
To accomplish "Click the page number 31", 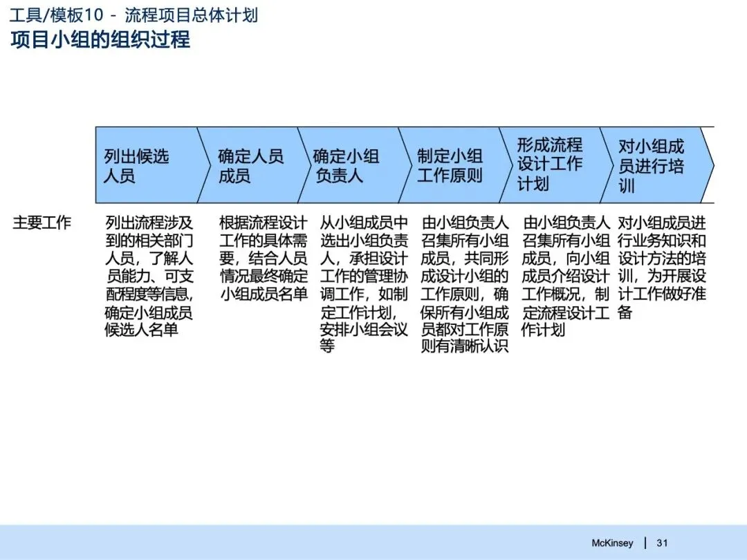I will (662, 543).
